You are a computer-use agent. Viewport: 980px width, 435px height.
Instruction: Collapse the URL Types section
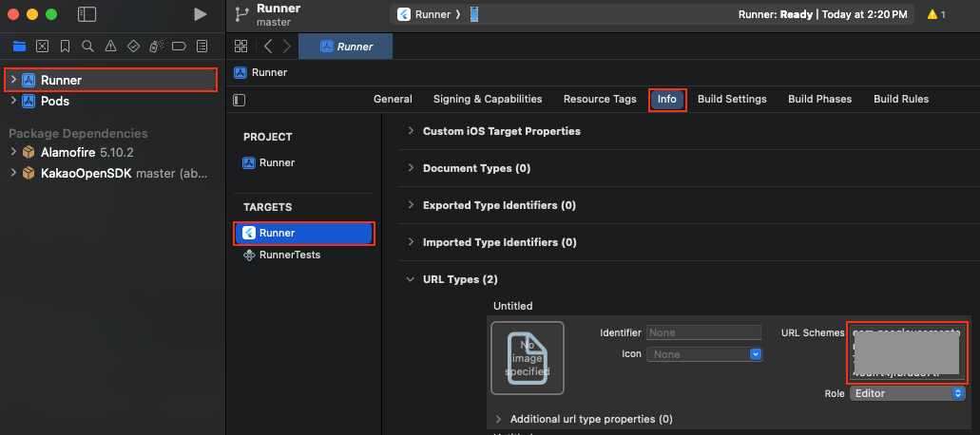tap(411, 279)
